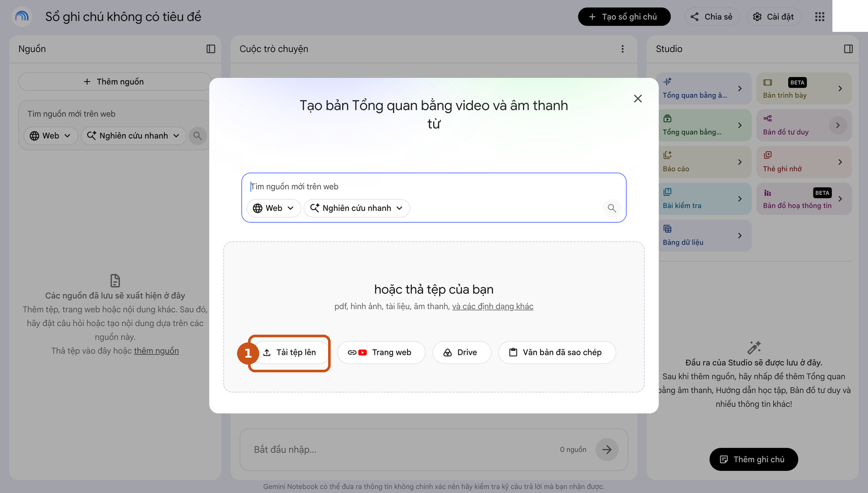Screen dimensions: 868x493
Task: Open 'và các định dạng khác' link
Action: point(493,306)
